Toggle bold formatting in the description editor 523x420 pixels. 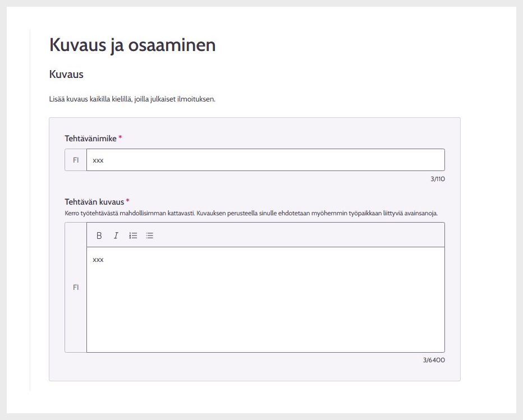[99, 236]
